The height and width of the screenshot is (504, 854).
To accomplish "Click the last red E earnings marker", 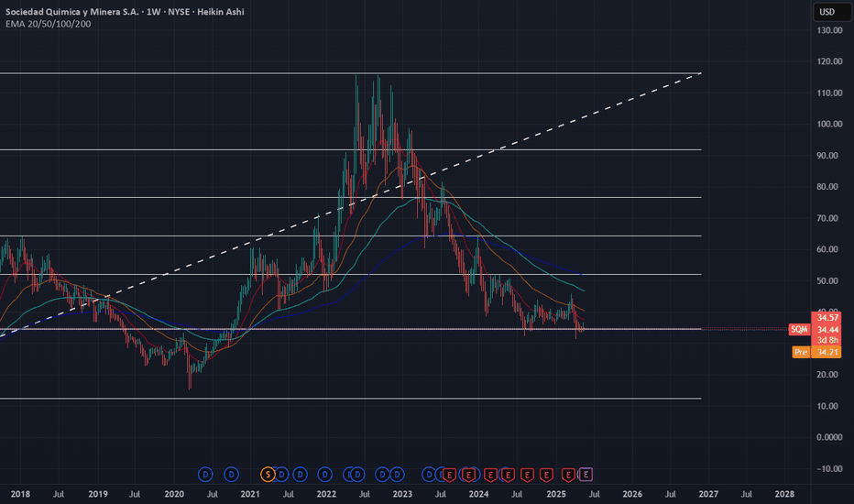I will click(568, 475).
